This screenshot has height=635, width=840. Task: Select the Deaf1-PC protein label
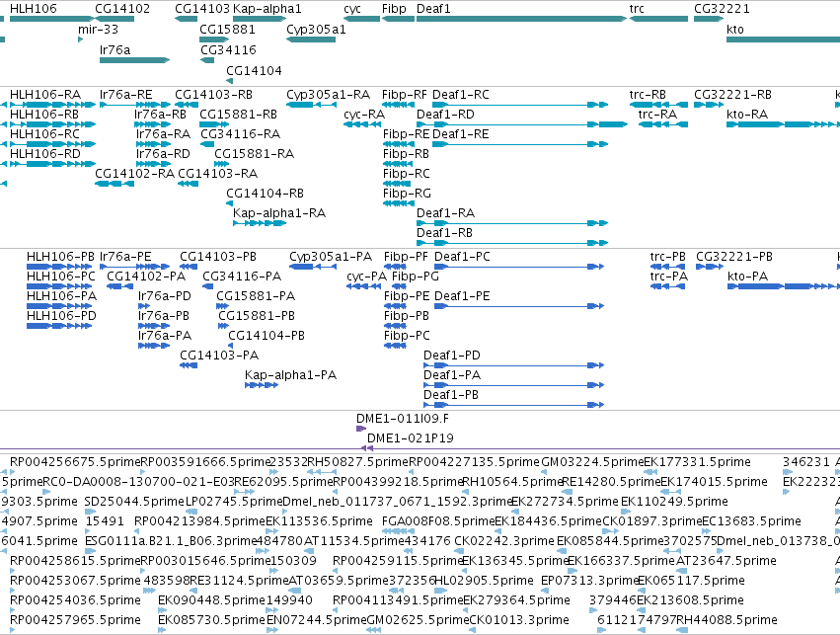[462, 257]
